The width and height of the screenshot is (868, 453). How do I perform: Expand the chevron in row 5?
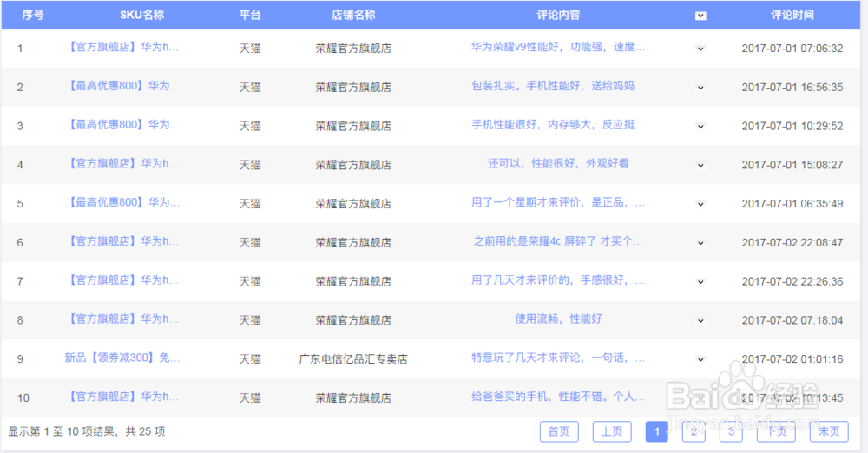point(700,204)
